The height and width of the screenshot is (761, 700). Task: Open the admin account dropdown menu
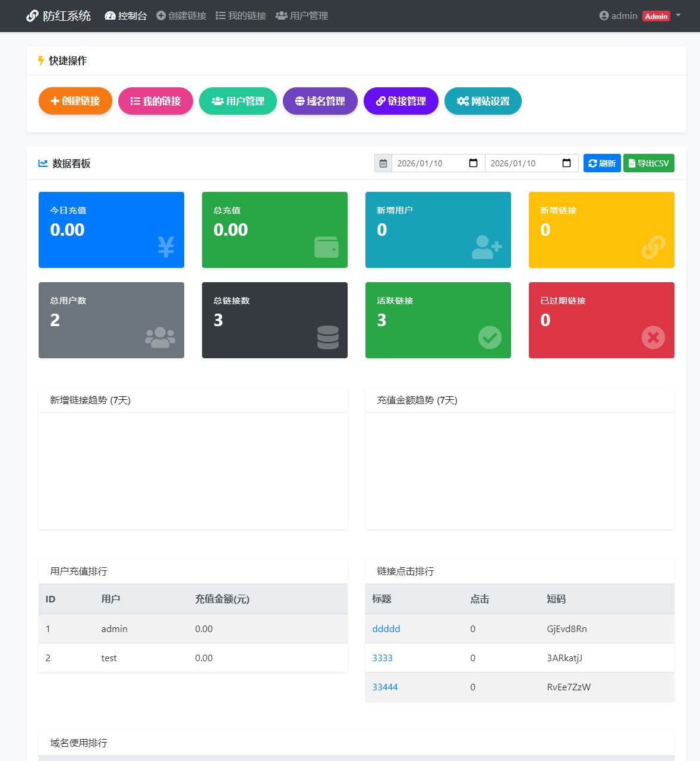point(639,16)
